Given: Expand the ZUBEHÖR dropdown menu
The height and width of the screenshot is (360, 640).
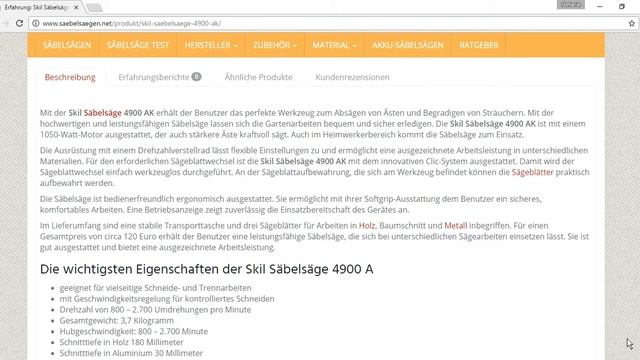Looking at the screenshot, I should pyautogui.click(x=275, y=45).
